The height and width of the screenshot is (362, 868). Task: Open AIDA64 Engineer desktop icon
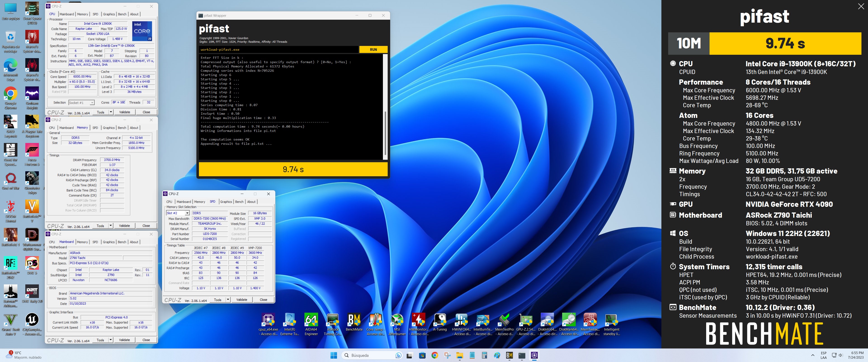pos(311,324)
